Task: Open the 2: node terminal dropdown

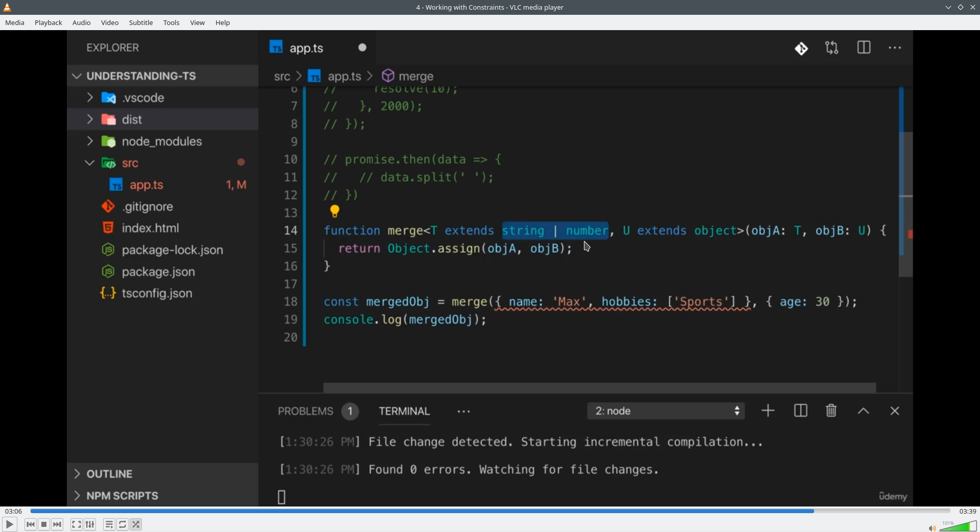Action: point(666,411)
